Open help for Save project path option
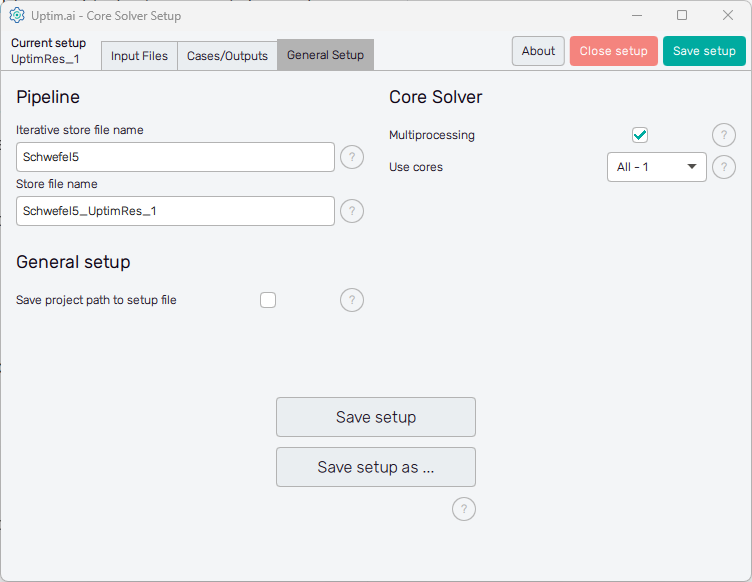The height and width of the screenshot is (582, 752). point(352,300)
